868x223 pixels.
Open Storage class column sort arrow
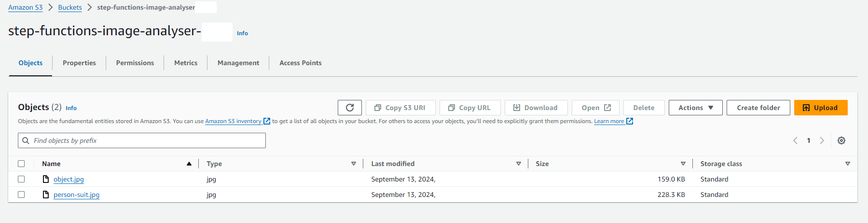848,164
